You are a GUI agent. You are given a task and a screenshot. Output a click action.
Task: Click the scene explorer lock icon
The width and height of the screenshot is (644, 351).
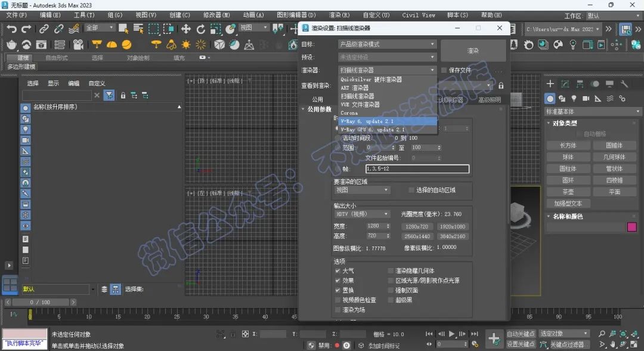(123, 96)
